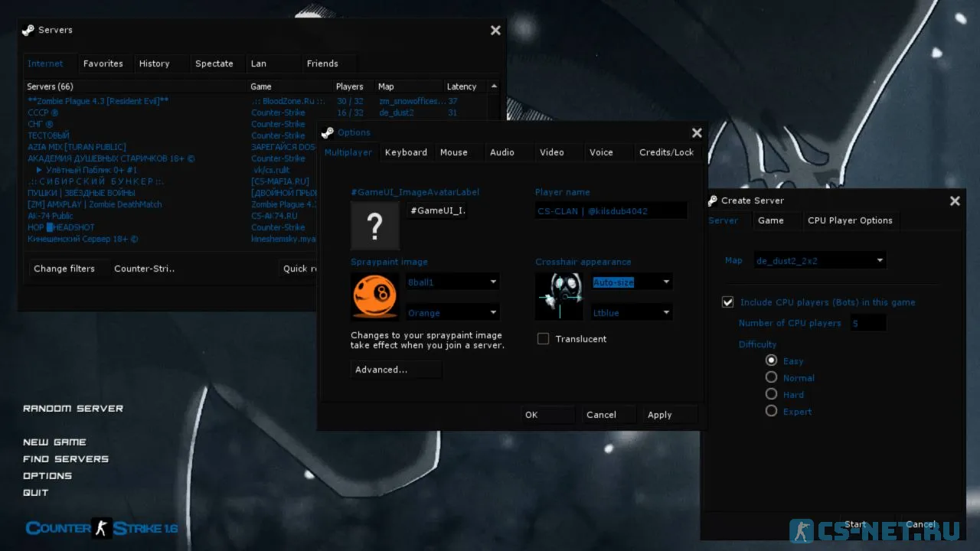980x551 pixels.
Task: Click the Player name input field
Action: click(610, 211)
